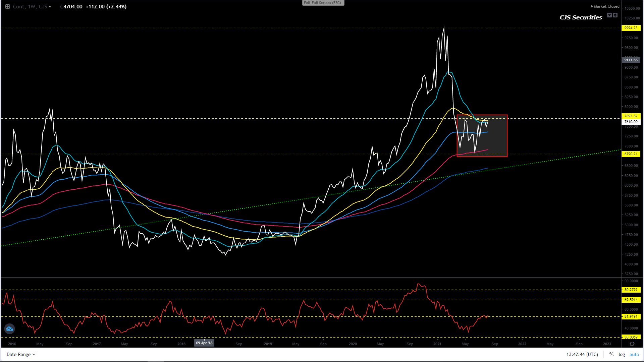Toggle log scale mode
Viewport: 644px width, 362px height.
coord(622,354)
